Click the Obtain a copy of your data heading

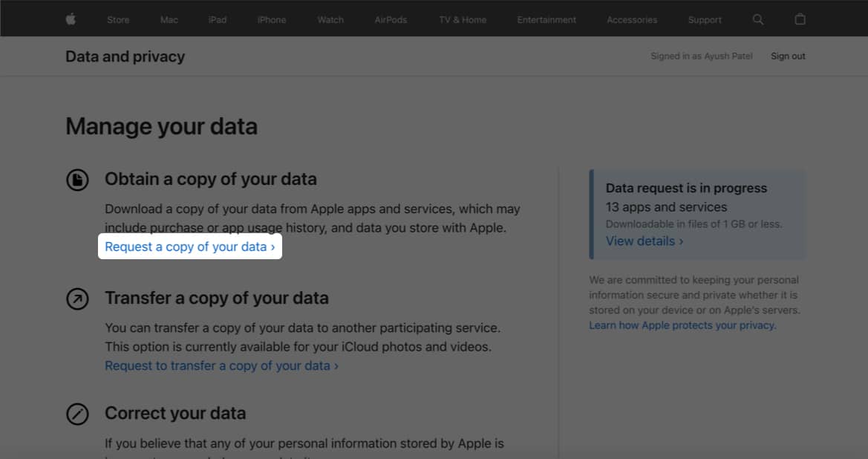click(x=211, y=180)
